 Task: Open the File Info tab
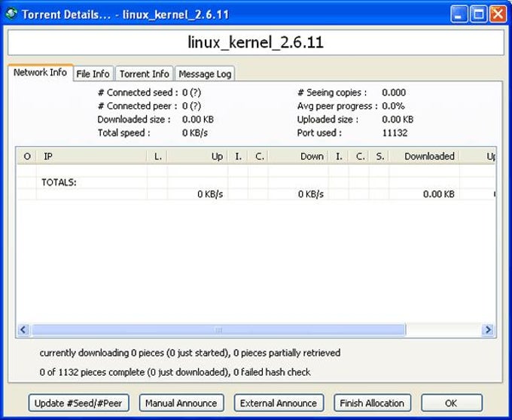(x=93, y=74)
